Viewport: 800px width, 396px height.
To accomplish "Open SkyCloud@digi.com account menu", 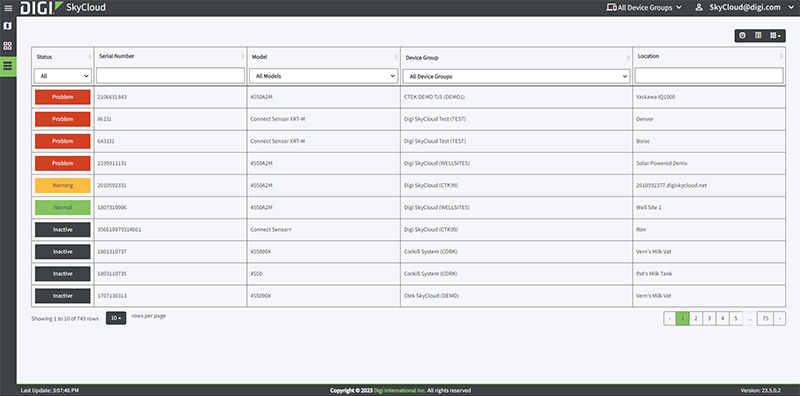I will [744, 7].
